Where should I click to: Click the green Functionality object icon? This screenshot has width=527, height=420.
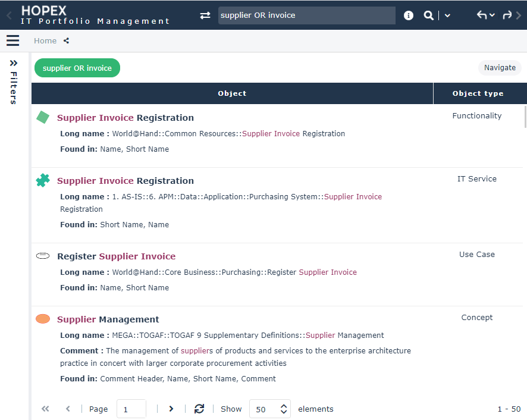tap(43, 117)
